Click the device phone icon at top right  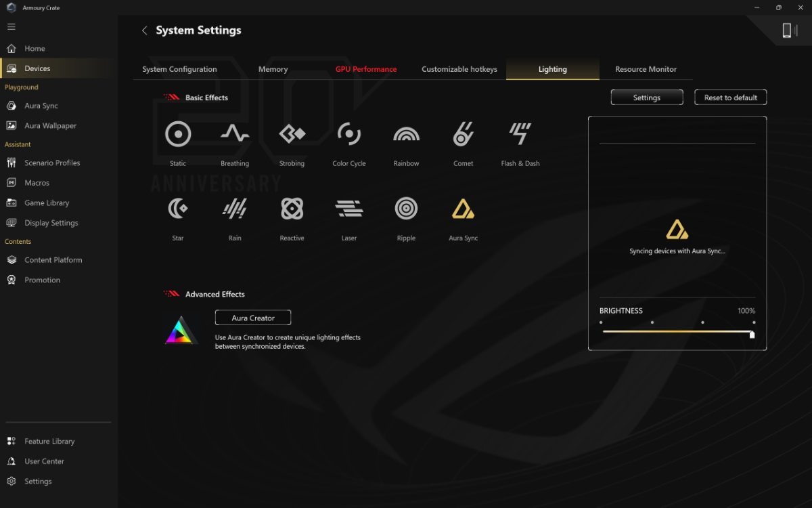787,30
